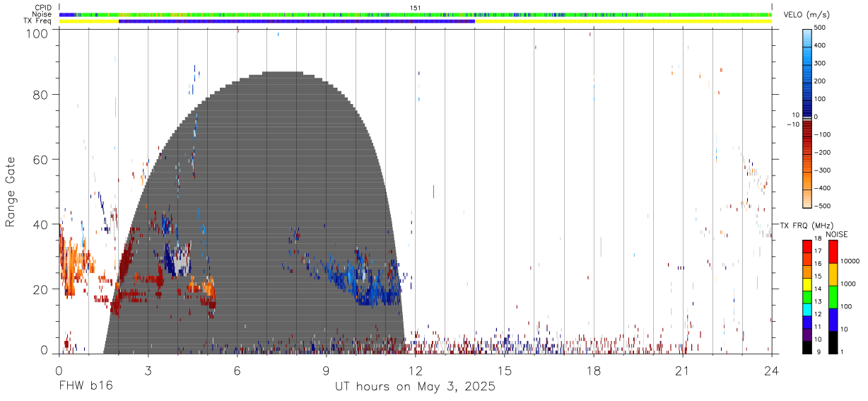Click the velocity legend tick '-400'
Image resolution: width=868 pixels, height=401 pixels.
coord(821,188)
